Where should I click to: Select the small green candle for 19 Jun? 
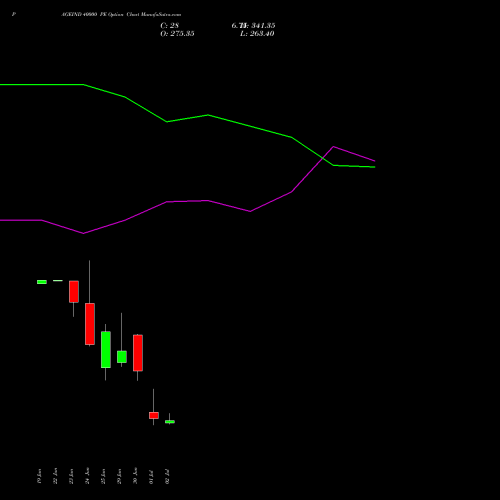coord(42,282)
